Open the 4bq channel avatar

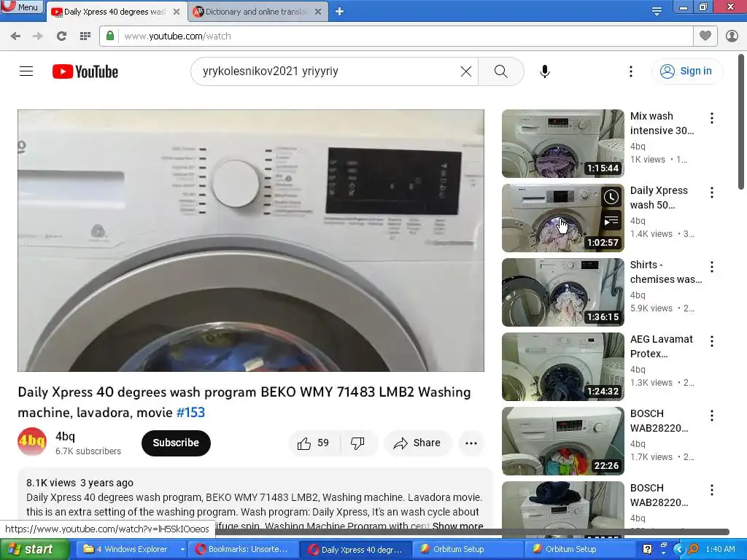[32, 442]
